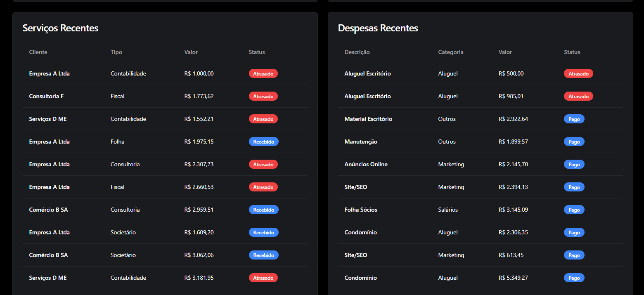Click the Valor header in Serviços Recentes
This screenshot has width=644, height=295.
[191, 52]
